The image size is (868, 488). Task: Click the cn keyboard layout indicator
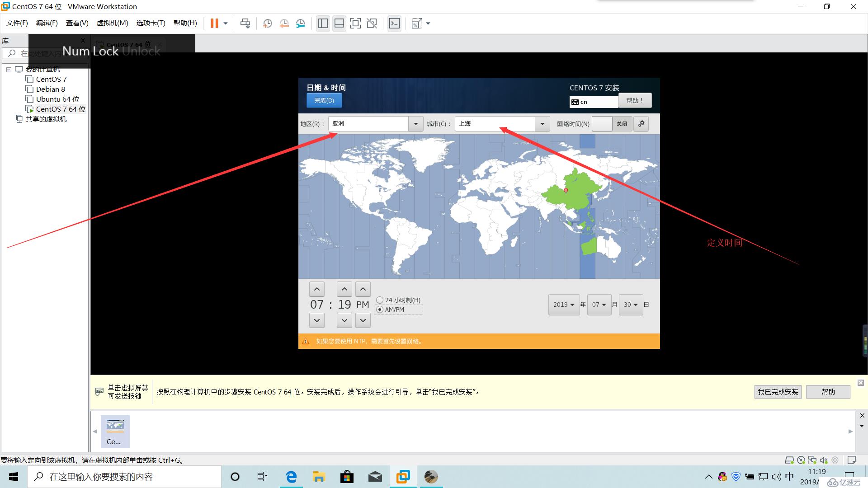tap(594, 102)
